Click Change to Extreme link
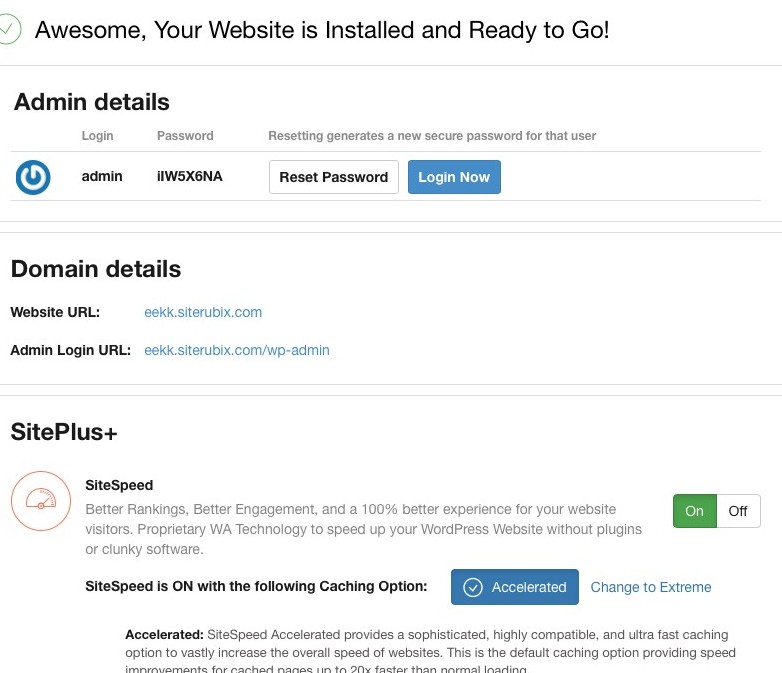 pos(651,587)
